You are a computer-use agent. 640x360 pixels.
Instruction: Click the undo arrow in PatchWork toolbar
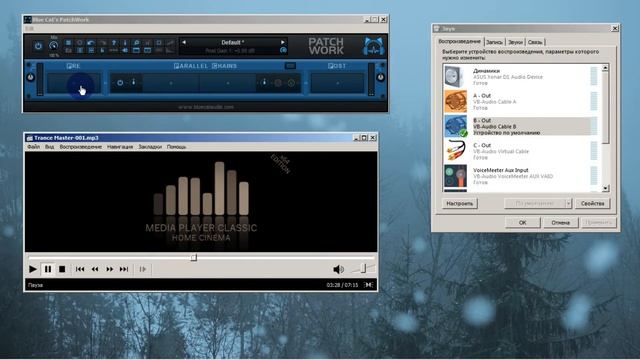pyautogui.click(x=91, y=42)
